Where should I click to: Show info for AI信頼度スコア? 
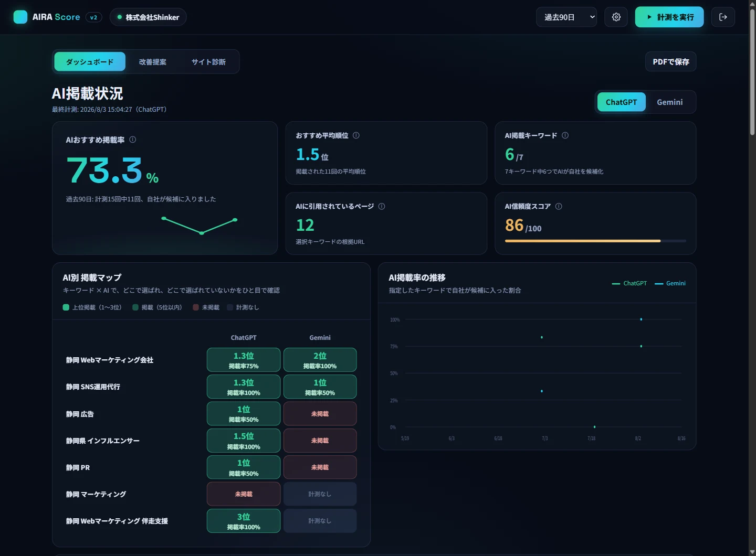click(x=559, y=206)
